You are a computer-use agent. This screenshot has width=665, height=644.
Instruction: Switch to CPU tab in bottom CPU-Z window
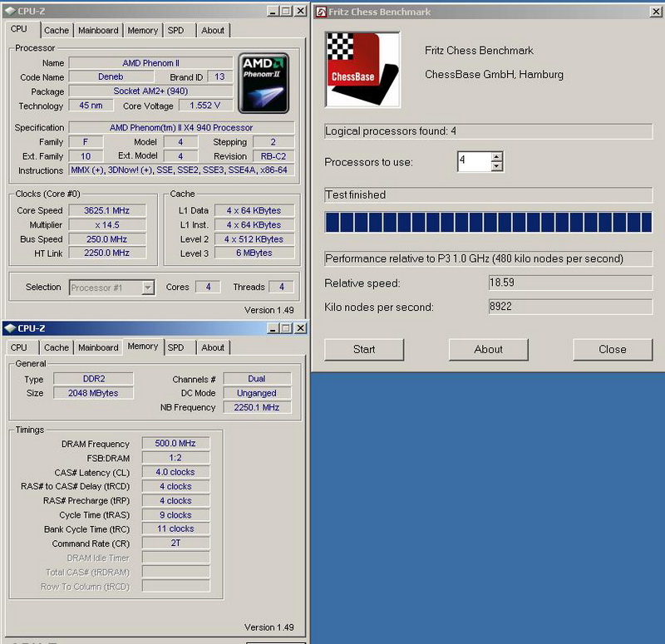tap(19, 347)
